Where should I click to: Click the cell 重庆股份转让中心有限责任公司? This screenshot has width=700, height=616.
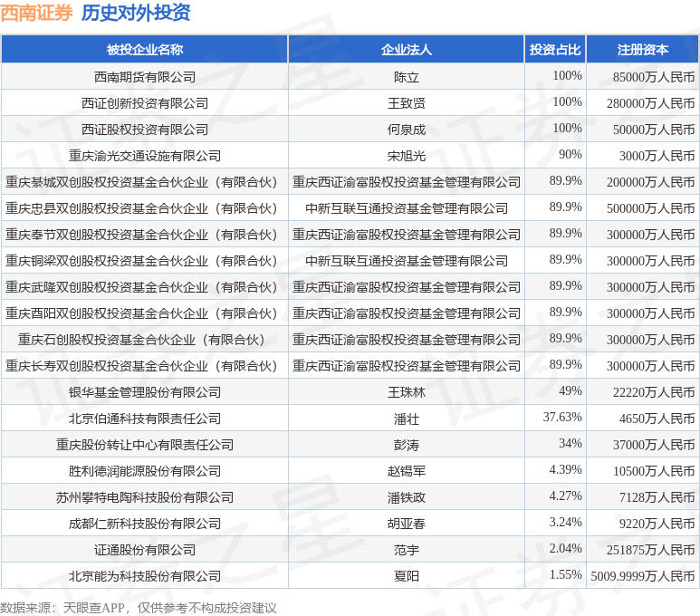pos(145,445)
